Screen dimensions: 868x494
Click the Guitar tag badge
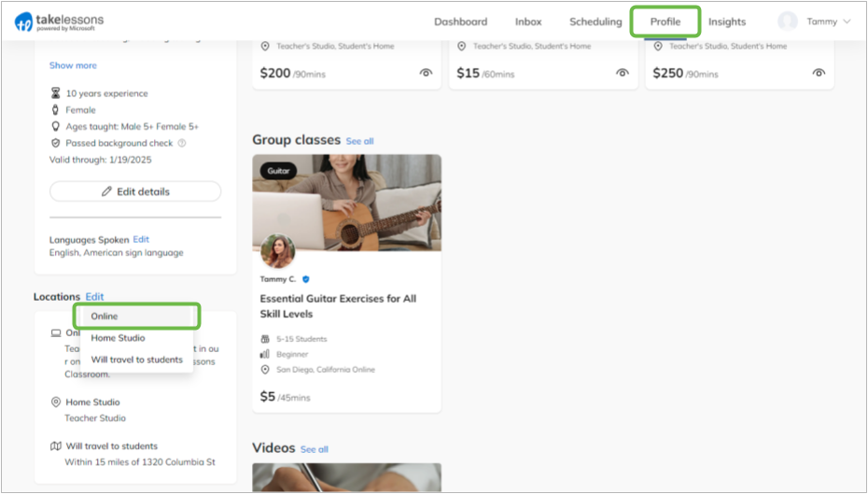coord(278,171)
